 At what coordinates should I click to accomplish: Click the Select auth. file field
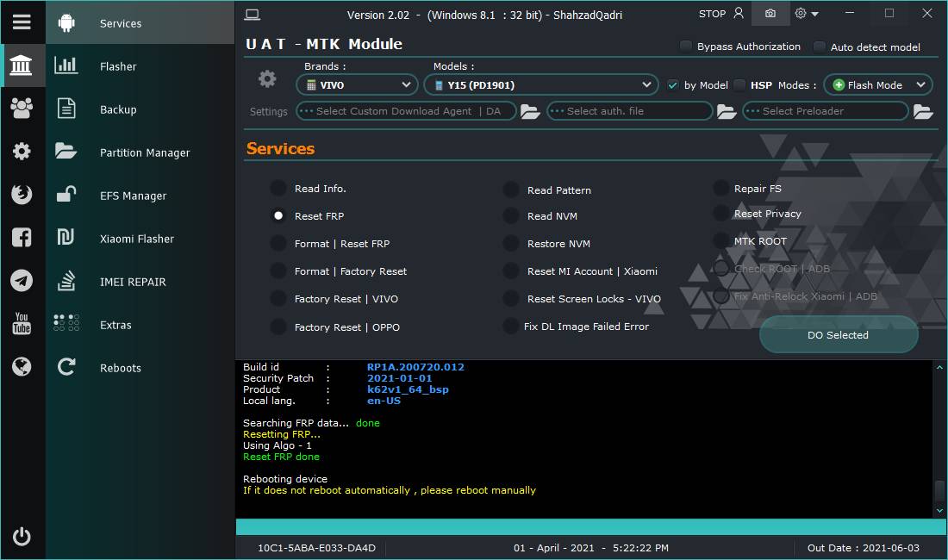pyautogui.click(x=629, y=111)
